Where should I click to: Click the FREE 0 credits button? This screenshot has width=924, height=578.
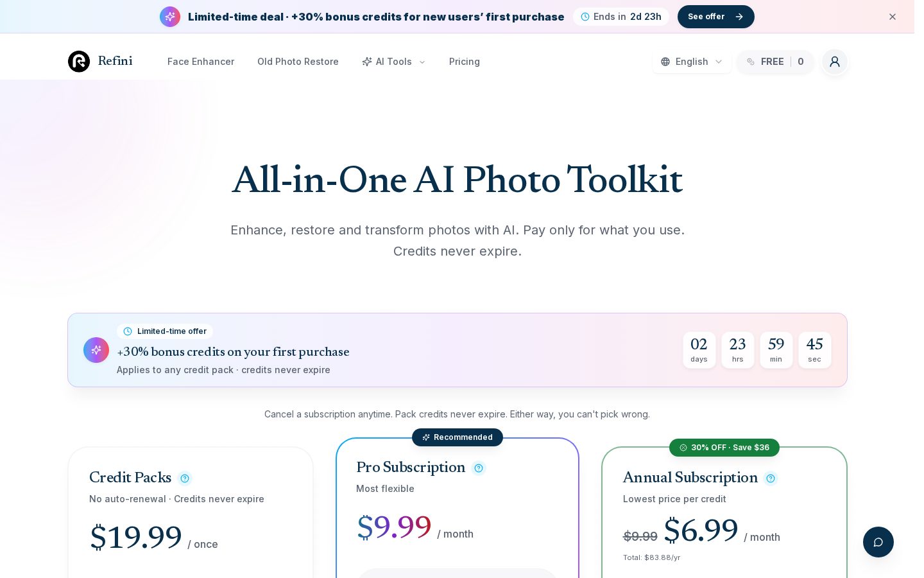pyautogui.click(x=775, y=62)
